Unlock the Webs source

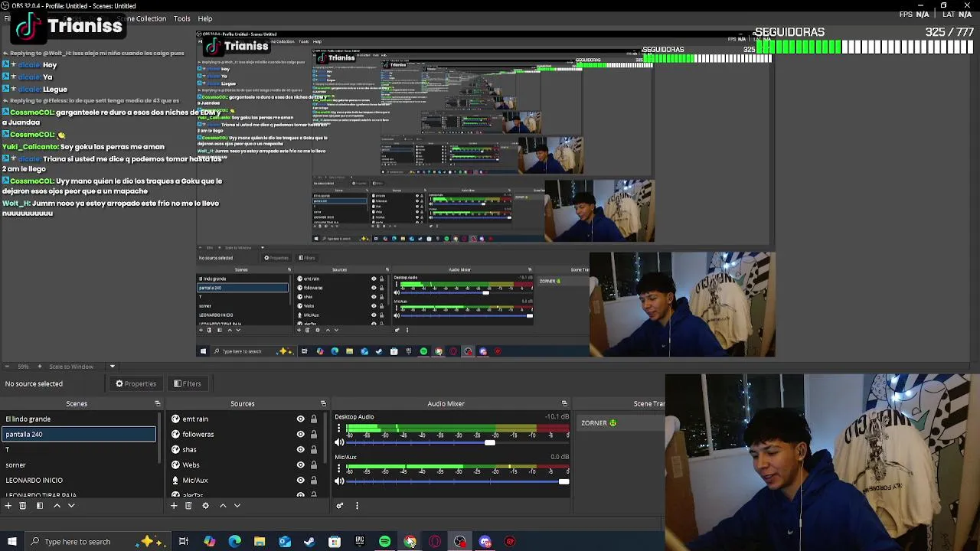[x=313, y=465]
